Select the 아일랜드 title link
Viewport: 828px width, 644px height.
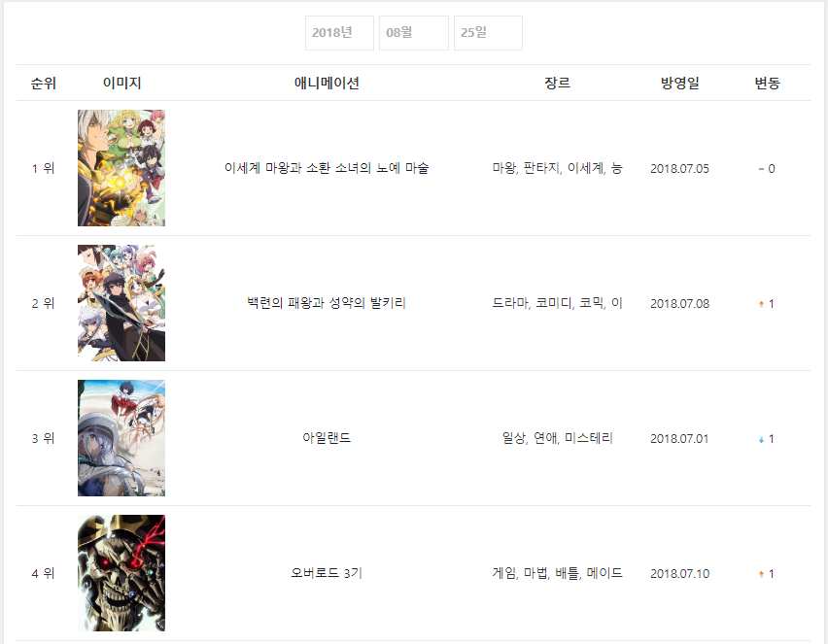[x=327, y=438]
